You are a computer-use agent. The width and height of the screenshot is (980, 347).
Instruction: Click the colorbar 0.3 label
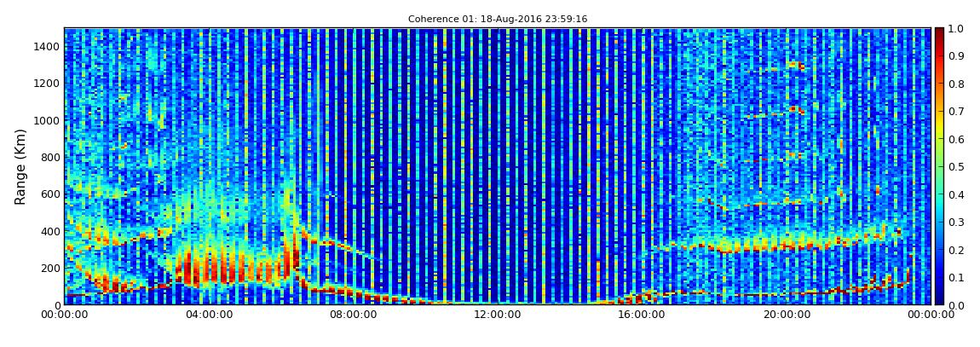tap(958, 222)
